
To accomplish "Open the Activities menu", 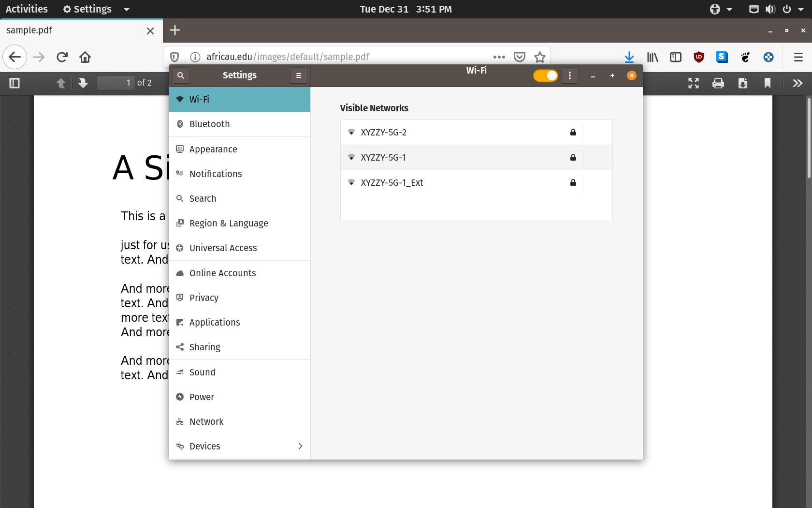I will [27, 9].
